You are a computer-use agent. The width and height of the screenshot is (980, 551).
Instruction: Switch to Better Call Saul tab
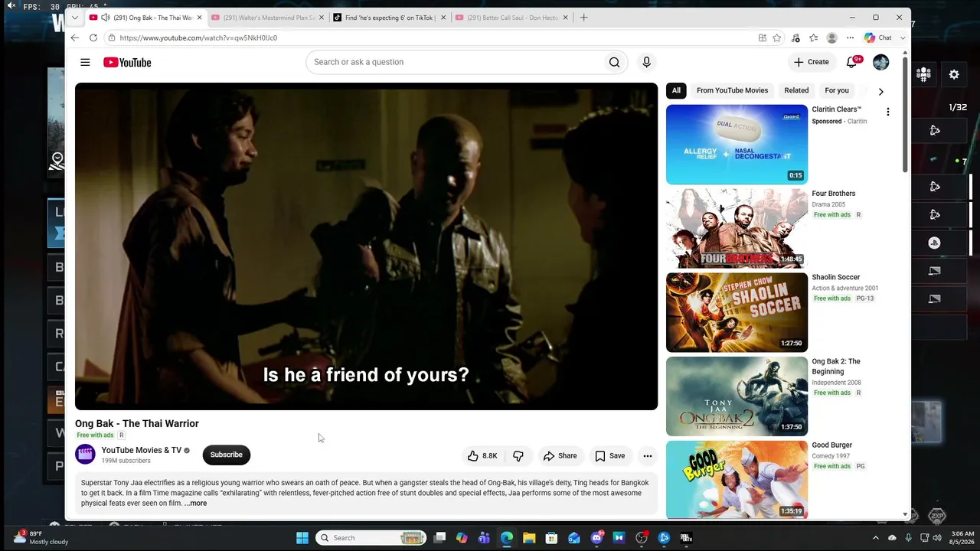pyautogui.click(x=512, y=18)
